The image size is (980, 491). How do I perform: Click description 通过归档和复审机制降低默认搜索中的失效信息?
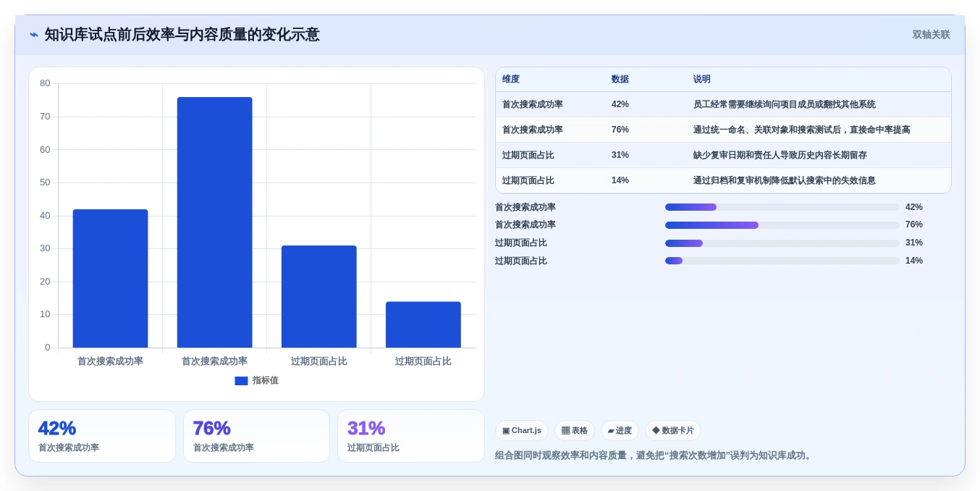tap(784, 180)
